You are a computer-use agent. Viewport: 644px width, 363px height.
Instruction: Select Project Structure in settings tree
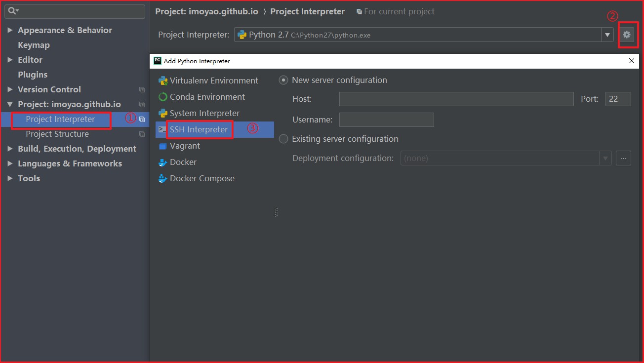57,134
